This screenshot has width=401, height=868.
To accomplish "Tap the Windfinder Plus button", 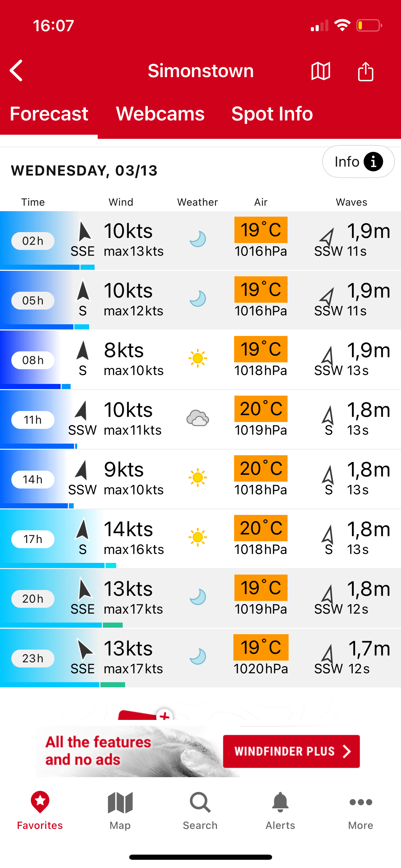I will 291,751.
